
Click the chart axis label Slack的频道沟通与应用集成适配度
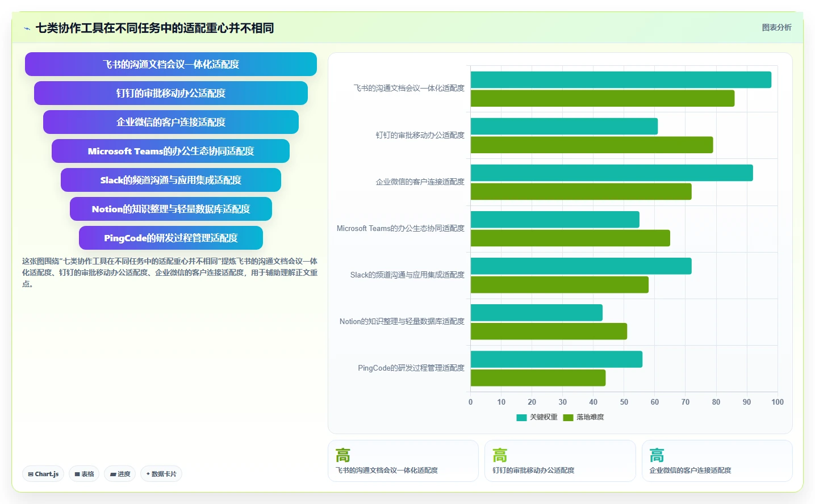click(x=407, y=275)
